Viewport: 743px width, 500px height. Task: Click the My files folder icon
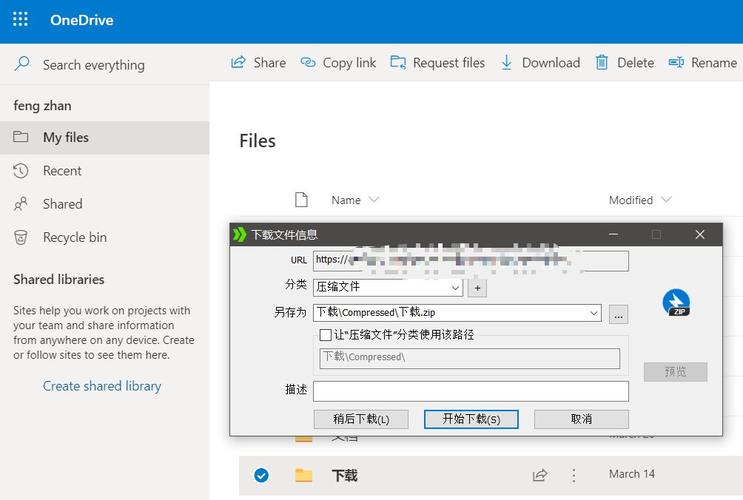[20, 137]
